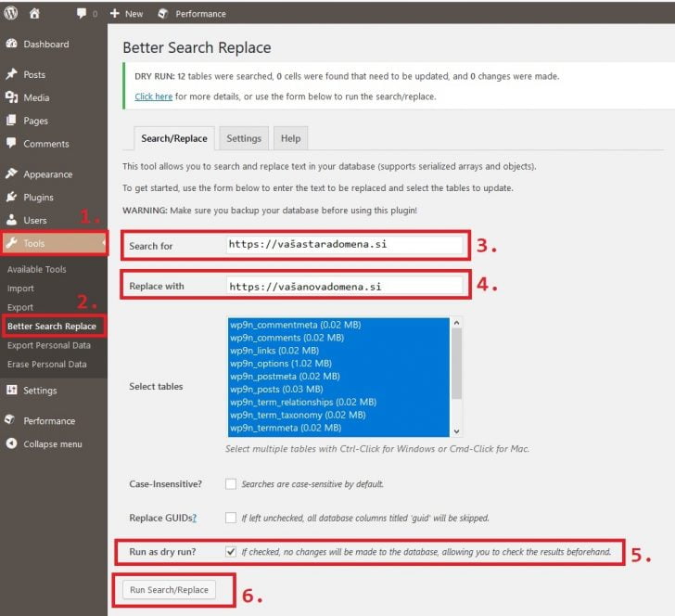Screen dimensions: 675x616
Task: Click the Run Search/Replace button
Action: coord(169,590)
